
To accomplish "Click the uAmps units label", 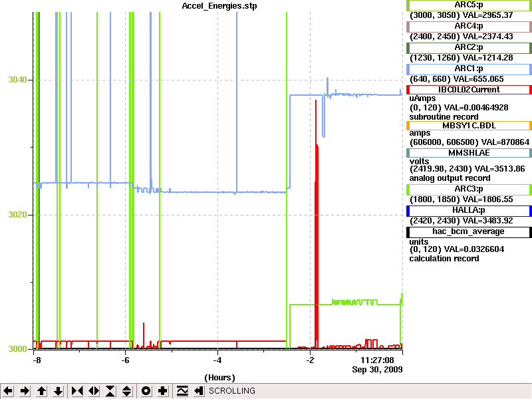I will pos(422,98).
